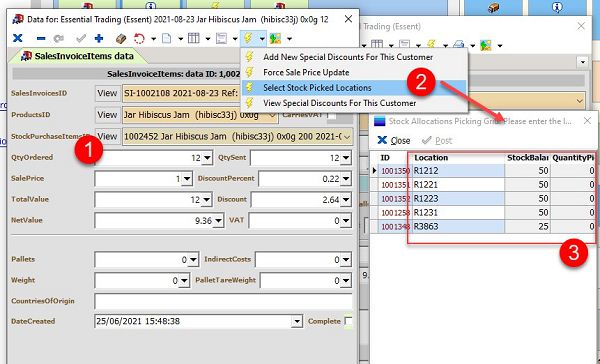Image resolution: width=600 pixels, height=364 pixels.
Task: Click Close in Stock Allocations Picking Grid
Action: [x=394, y=140]
